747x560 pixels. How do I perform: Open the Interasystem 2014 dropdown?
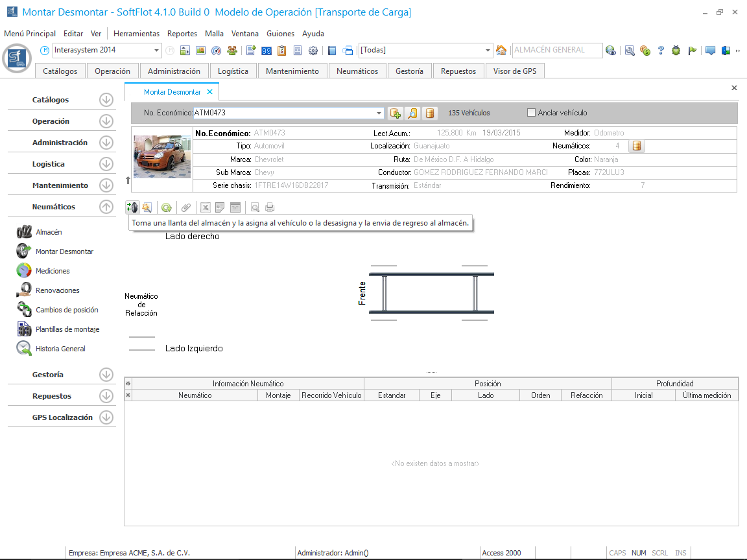pos(157,51)
